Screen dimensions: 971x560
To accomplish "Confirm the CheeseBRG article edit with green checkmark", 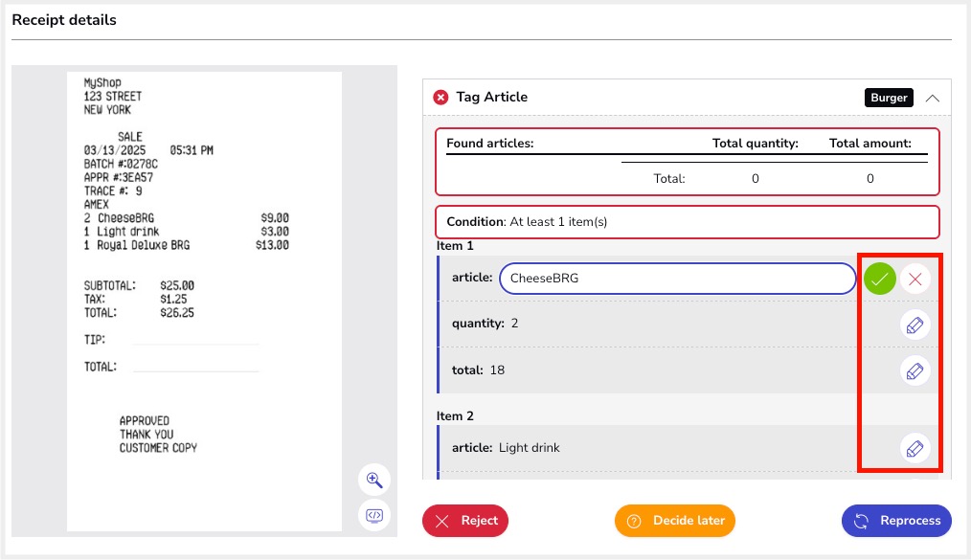I will [879, 279].
